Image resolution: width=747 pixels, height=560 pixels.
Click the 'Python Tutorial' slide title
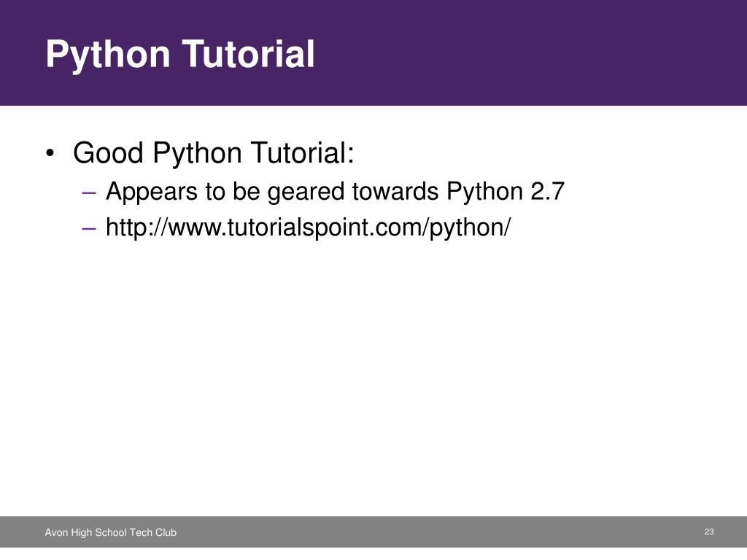tap(180, 54)
